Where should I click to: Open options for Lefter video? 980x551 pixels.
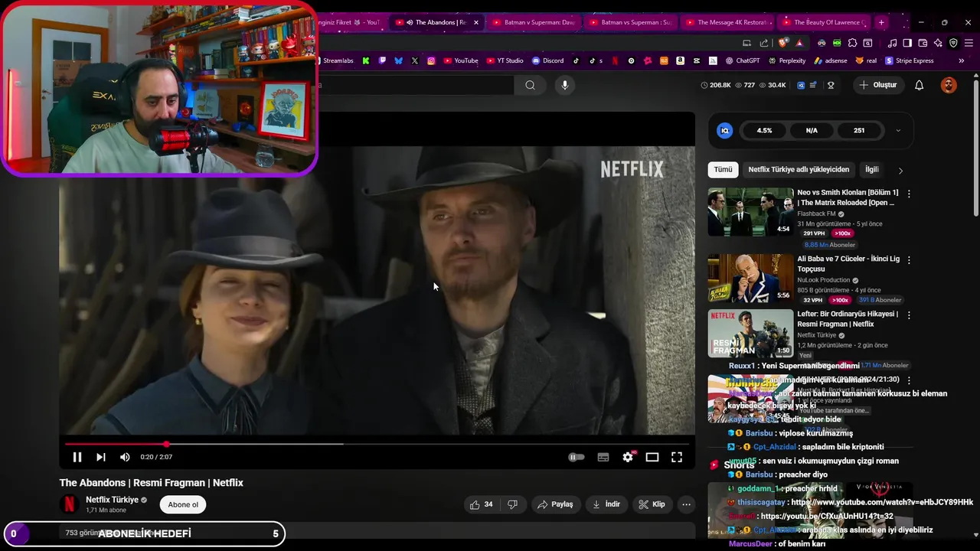(x=909, y=315)
